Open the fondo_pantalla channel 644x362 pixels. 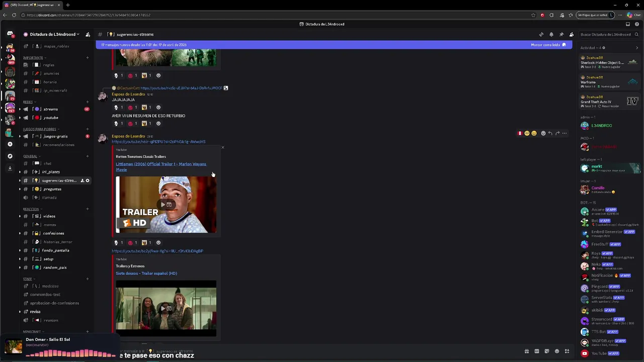pyautogui.click(x=55, y=250)
